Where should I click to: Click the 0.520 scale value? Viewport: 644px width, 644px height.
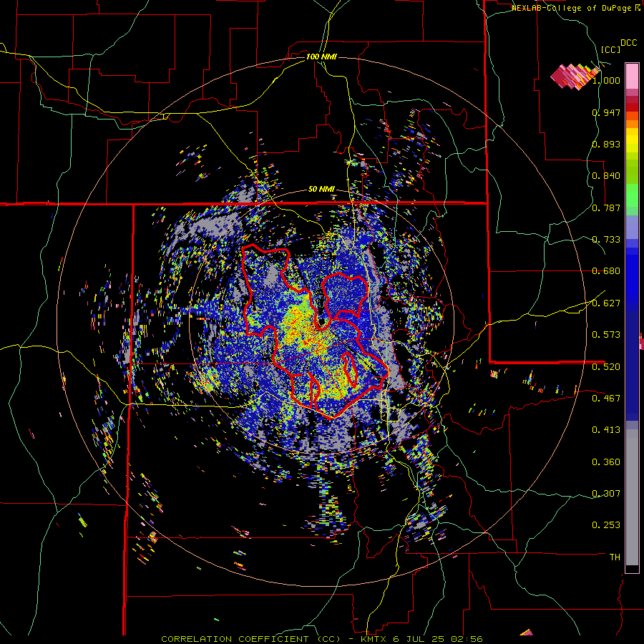[x=606, y=367]
